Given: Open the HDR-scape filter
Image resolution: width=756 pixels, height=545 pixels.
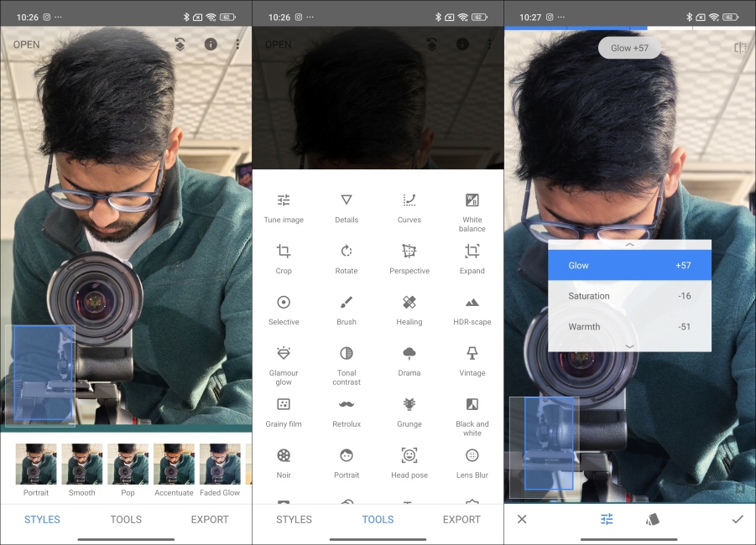Looking at the screenshot, I should point(472,309).
